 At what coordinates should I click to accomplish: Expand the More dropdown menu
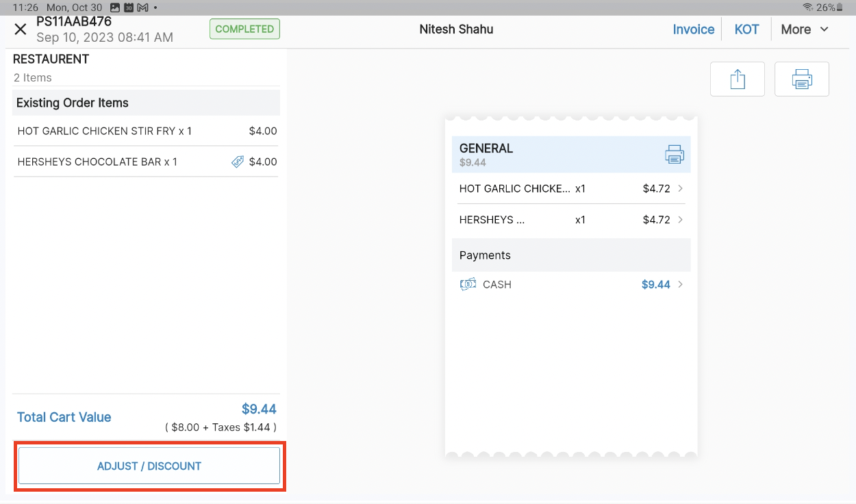coord(805,29)
